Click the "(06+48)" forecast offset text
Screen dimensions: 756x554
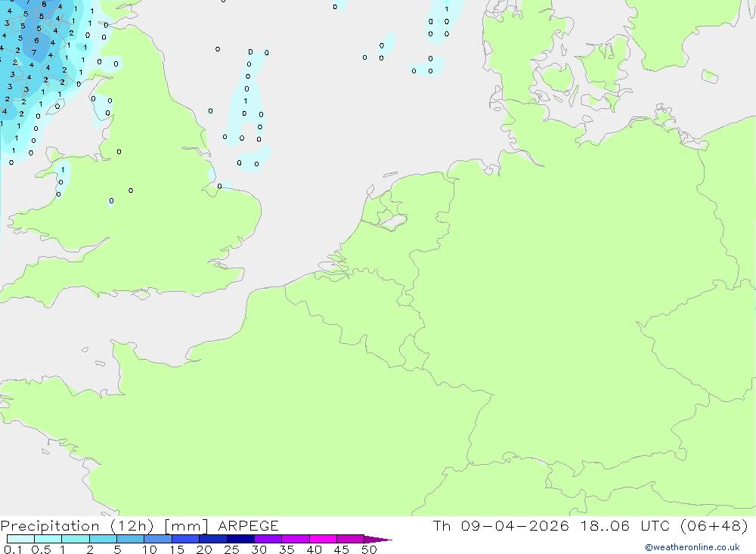point(714,526)
